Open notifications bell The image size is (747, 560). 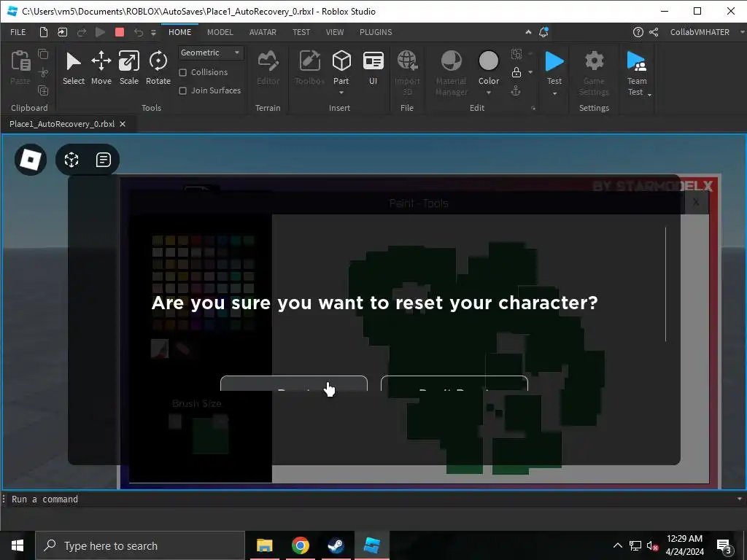[543, 32]
